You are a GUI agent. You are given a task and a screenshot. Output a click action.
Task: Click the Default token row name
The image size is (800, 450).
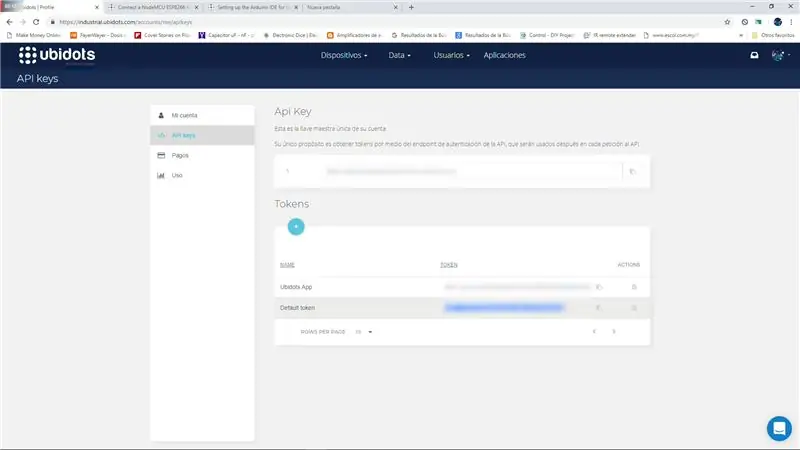pos(297,308)
